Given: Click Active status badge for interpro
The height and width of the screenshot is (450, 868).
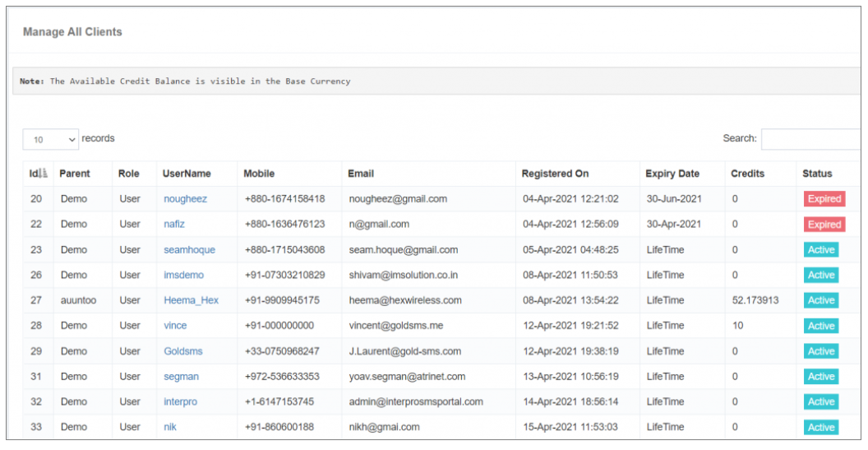Looking at the screenshot, I should (821, 401).
